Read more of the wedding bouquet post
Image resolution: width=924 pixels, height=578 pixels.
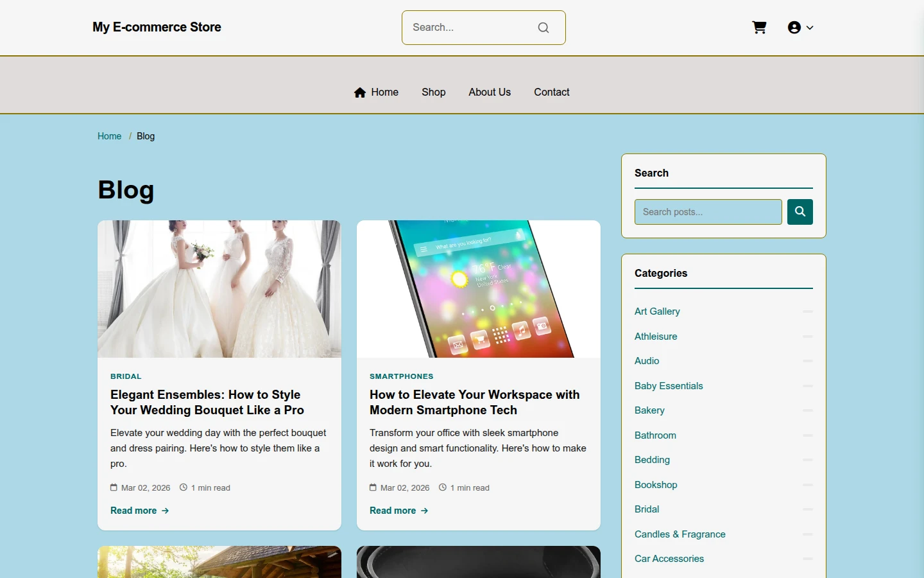click(140, 511)
